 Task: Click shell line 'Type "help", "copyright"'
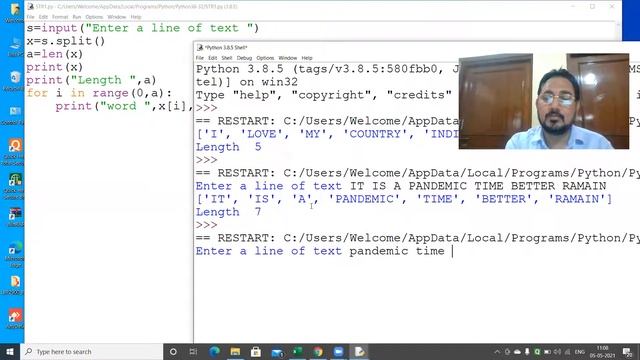click(324, 95)
